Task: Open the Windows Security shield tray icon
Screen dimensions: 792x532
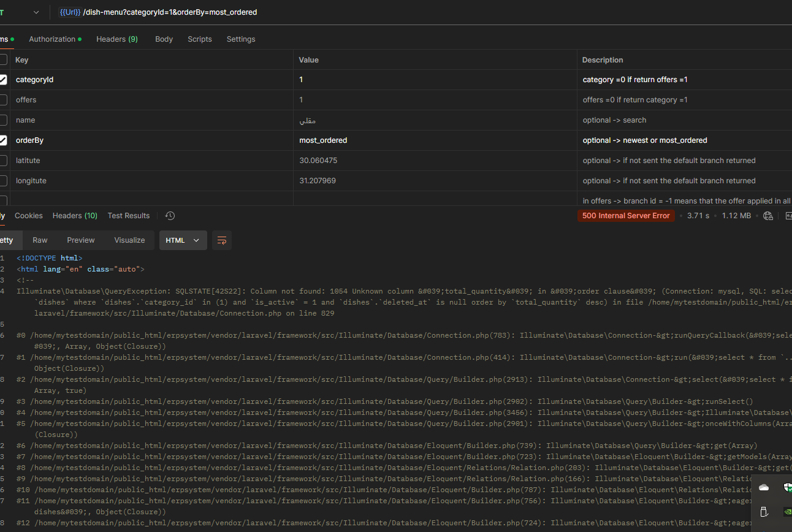Action: point(788,488)
